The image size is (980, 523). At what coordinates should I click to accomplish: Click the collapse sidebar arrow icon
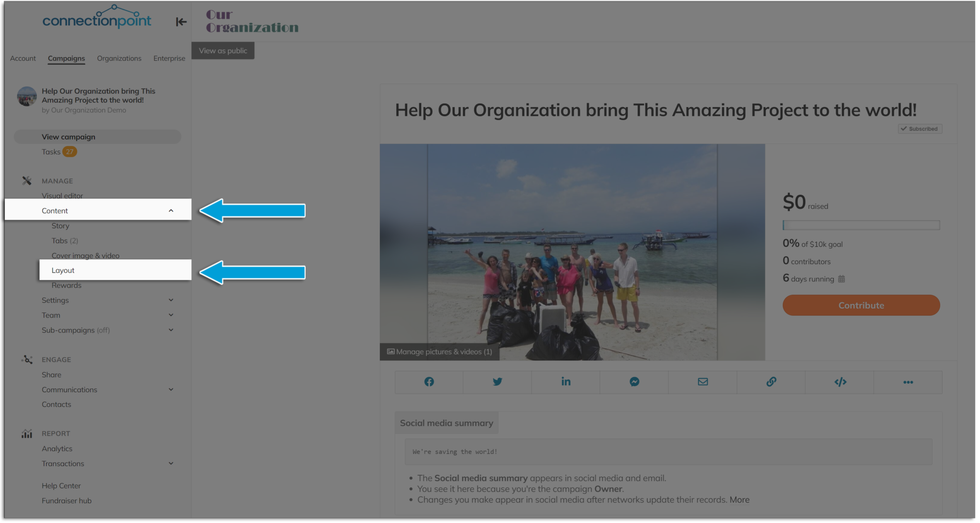pos(181,22)
